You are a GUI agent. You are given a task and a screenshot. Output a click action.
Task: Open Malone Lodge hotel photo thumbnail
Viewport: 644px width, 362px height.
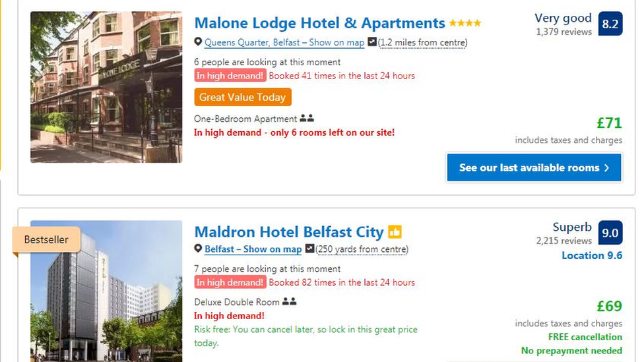coord(106,87)
